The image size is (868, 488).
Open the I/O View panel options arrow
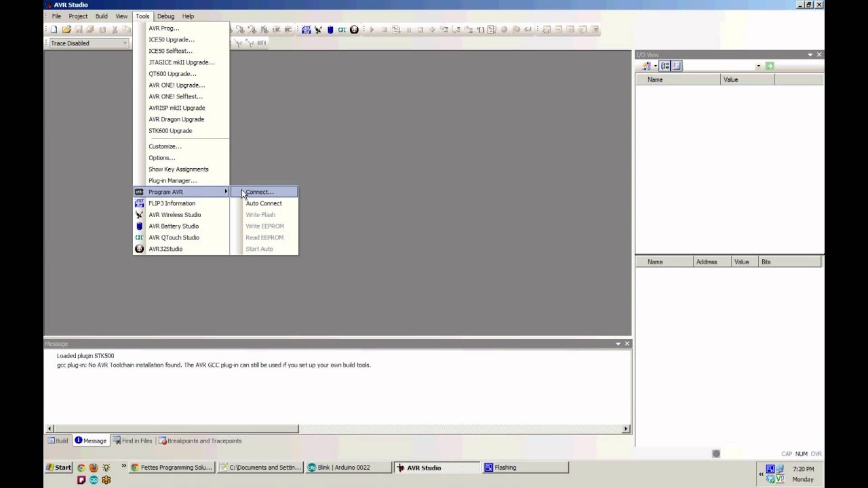tap(810, 55)
